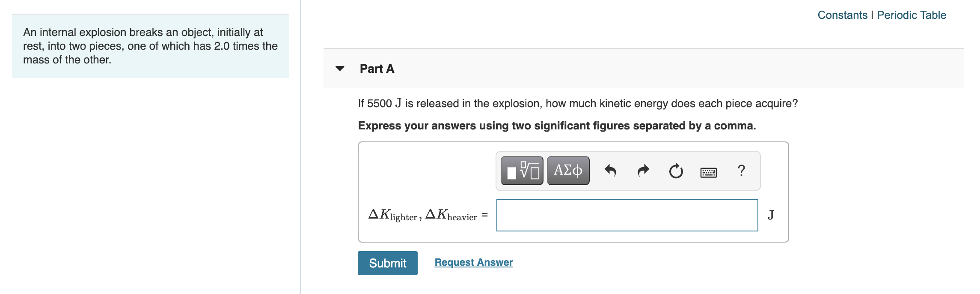Undo your last entry with the back arrow
The width and height of the screenshot is (980, 294).
(611, 170)
